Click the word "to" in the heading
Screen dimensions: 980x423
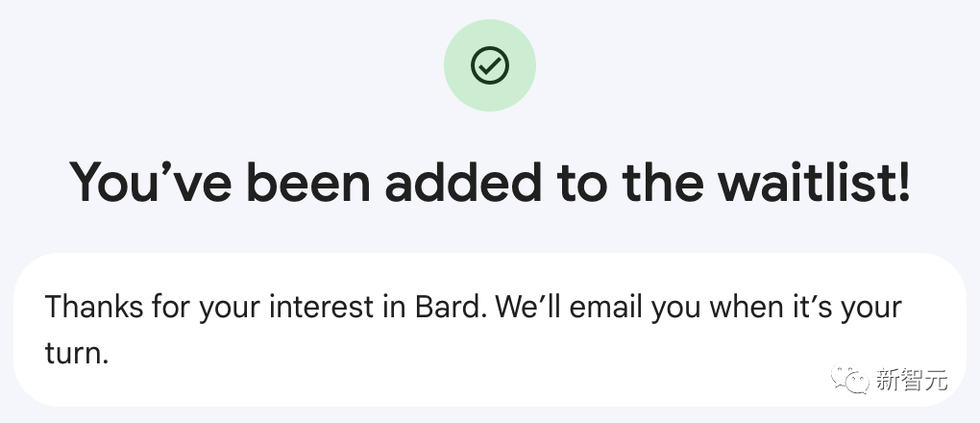pyautogui.click(x=570, y=181)
